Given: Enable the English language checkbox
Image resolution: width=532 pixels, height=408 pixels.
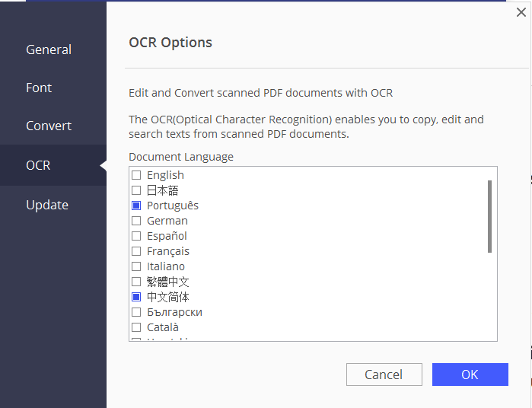Looking at the screenshot, I should [136, 175].
